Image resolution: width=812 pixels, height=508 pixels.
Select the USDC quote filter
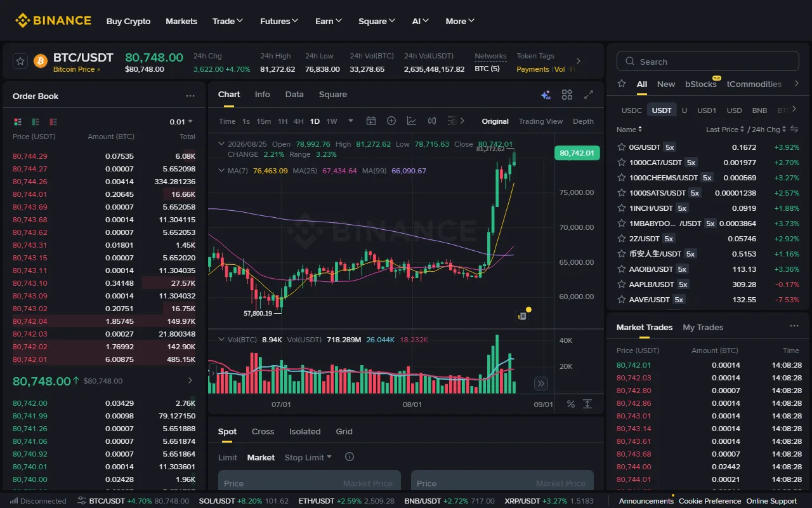pyautogui.click(x=632, y=110)
